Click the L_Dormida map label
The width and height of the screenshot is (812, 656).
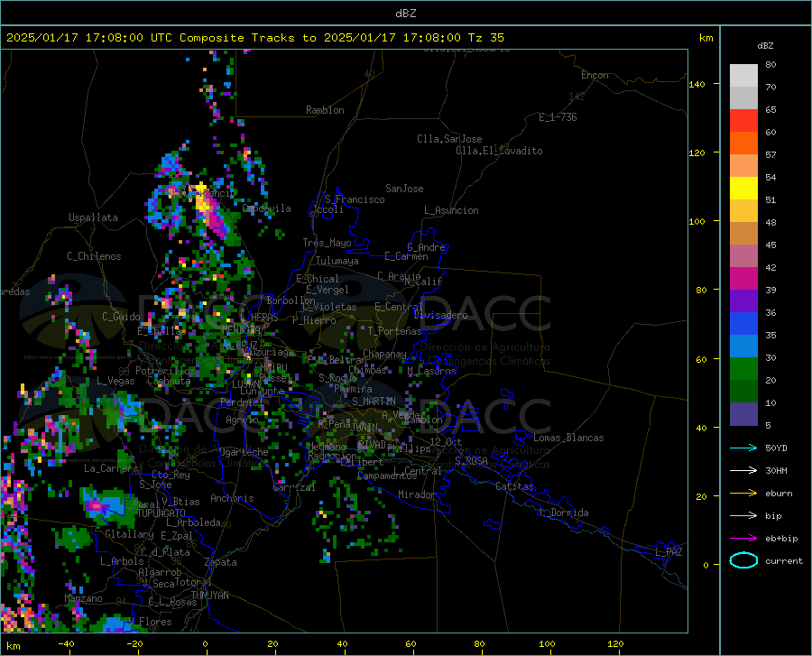pyautogui.click(x=565, y=513)
